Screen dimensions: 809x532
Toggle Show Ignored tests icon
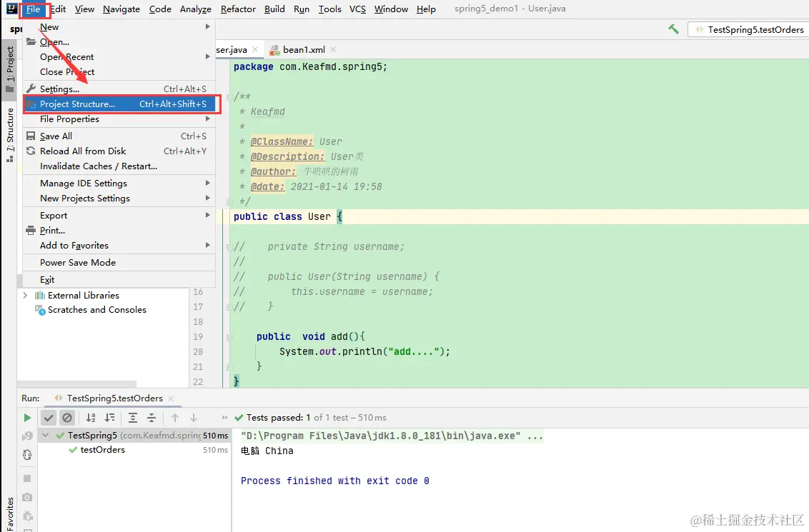coord(67,418)
